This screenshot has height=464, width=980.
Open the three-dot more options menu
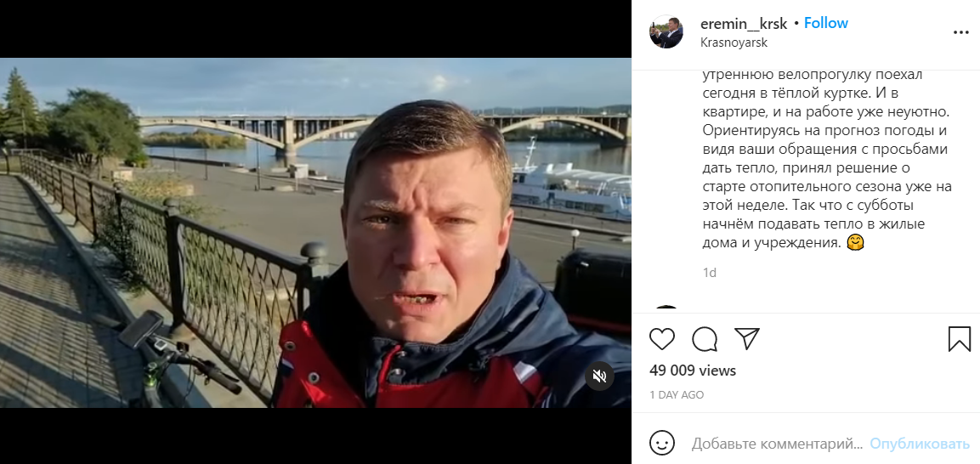coord(960,33)
